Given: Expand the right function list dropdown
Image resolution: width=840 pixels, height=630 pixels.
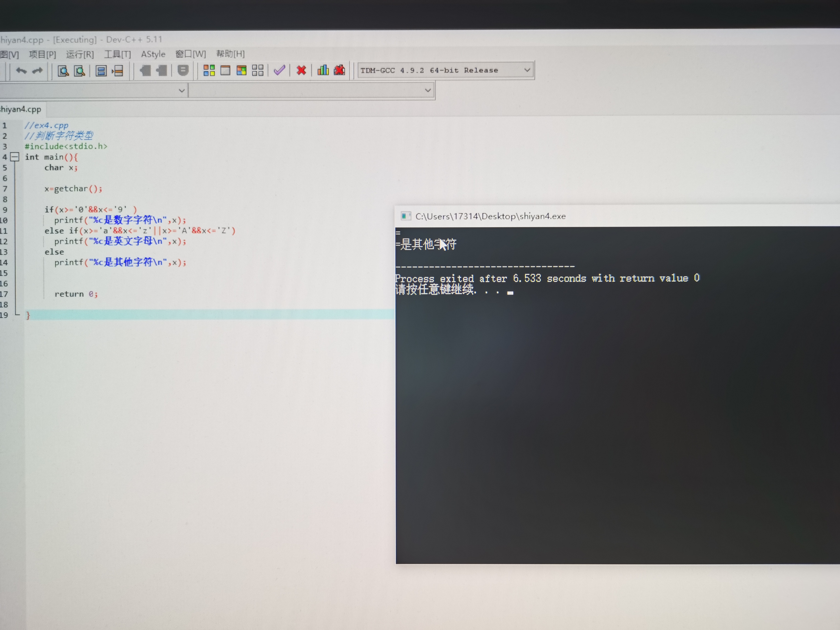Looking at the screenshot, I should click(x=428, y=90).
